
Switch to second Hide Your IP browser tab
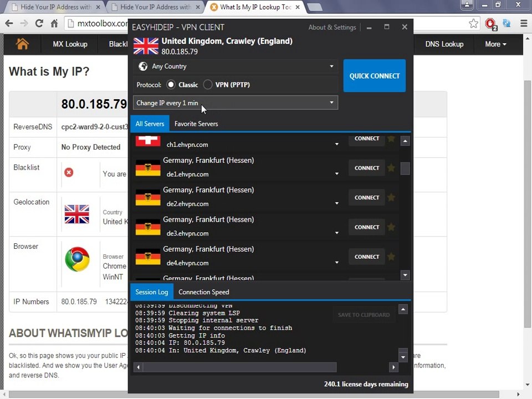coord(156,7)
